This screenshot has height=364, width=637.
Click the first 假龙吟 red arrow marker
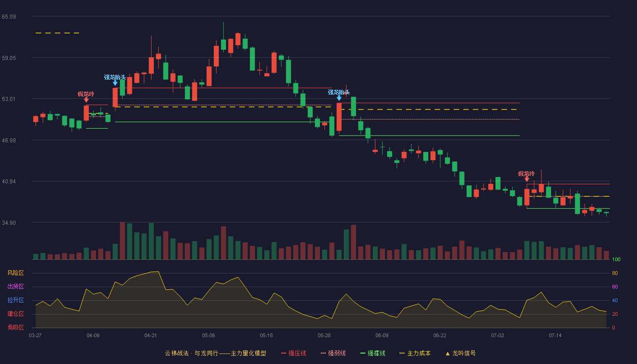pos(86,100)
